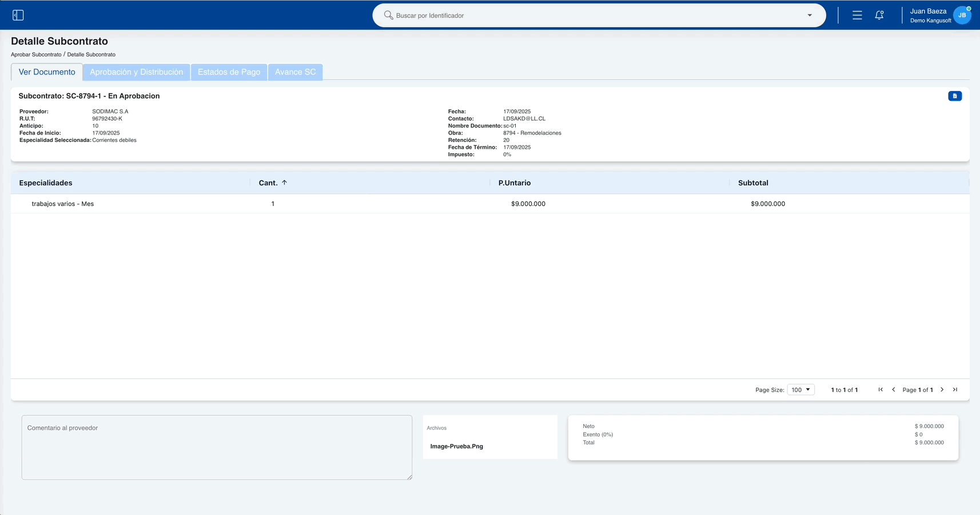Click the Comentario al proveedor textarea
This screenshot has width=980, height=515.
point(217,447)
